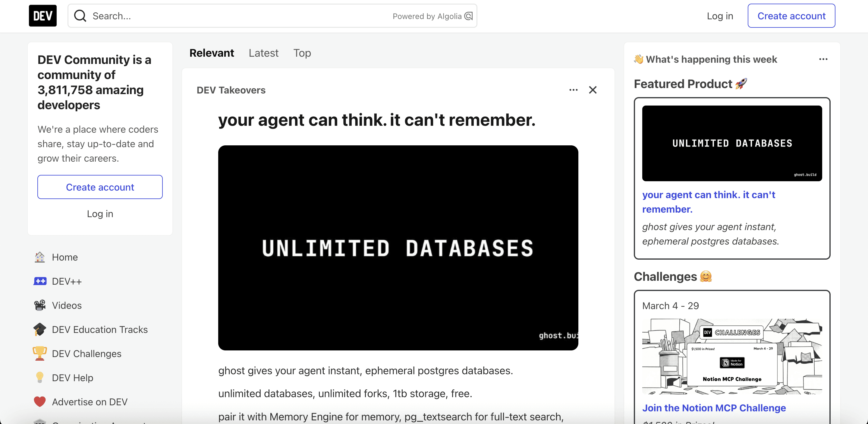
Task: Open DEV Takeovers three-dot options menu
Action: click(x=573, y=90)
